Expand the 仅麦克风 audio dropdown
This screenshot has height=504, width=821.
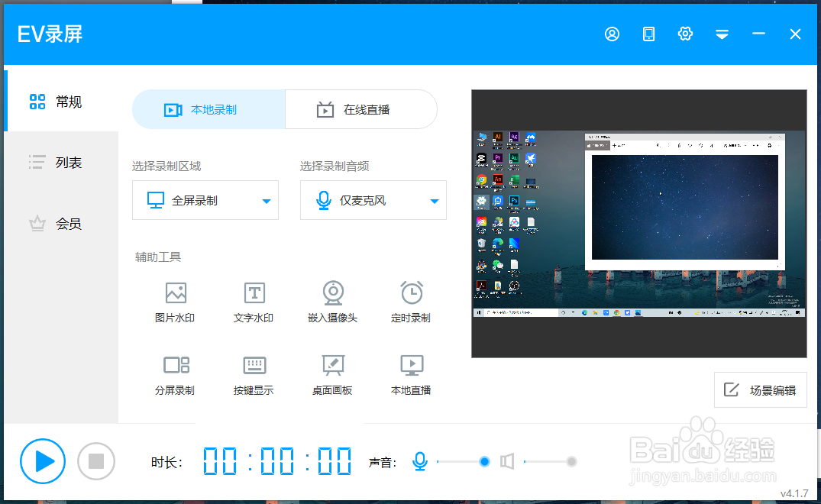pos(373,200)
